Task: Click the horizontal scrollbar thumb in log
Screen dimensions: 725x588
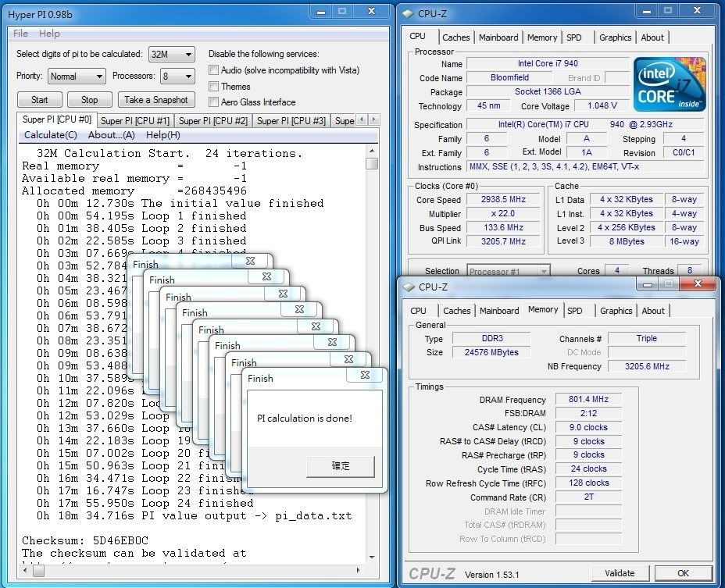Action: [39, 571]
